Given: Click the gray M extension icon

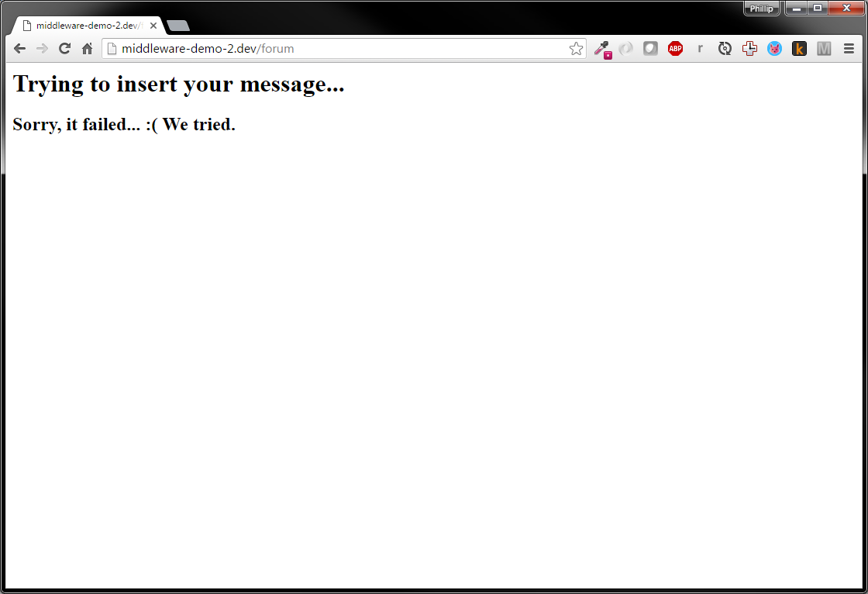Looking at the screenshot, I should point(825,49).
